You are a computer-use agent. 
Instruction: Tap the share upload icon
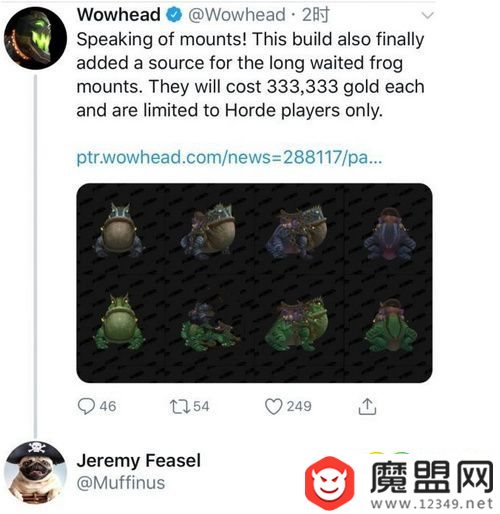tap(367, 406)
